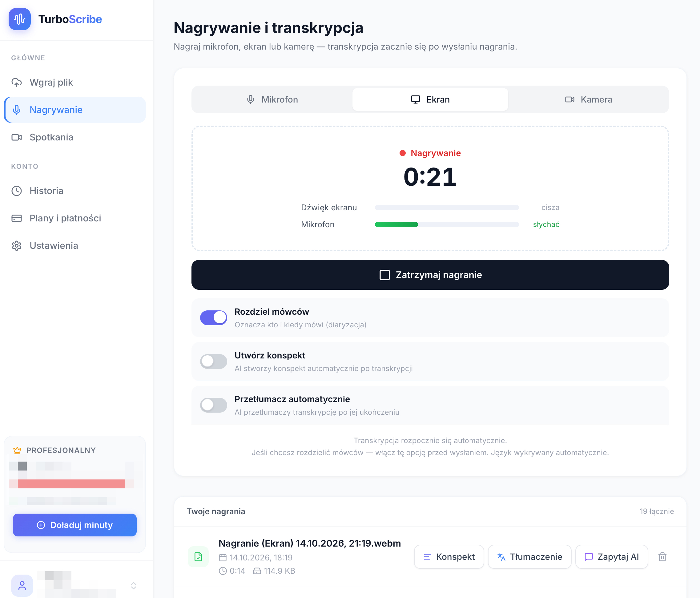700x598 pixels.
Task: Click the Twoje nagrania heading
Action: pyautogui.click(x=216, y=511)
